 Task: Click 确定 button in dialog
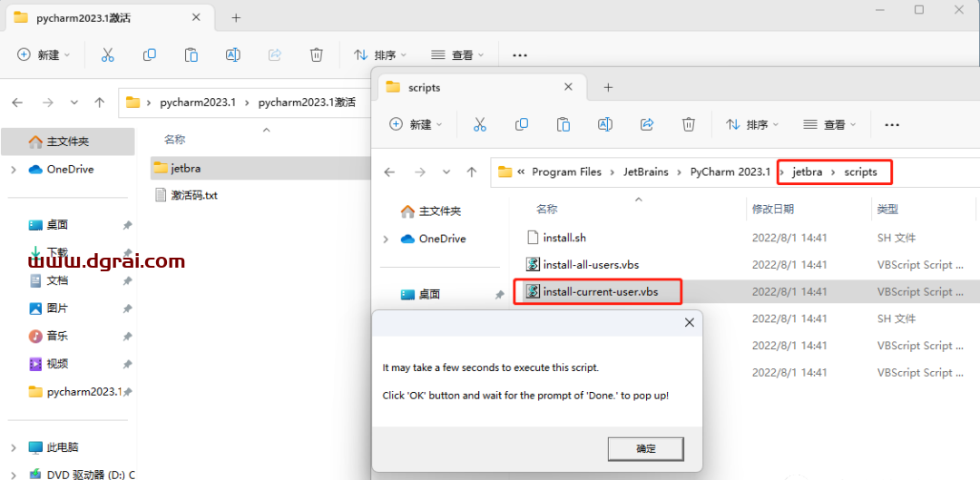tap(646, 448)
